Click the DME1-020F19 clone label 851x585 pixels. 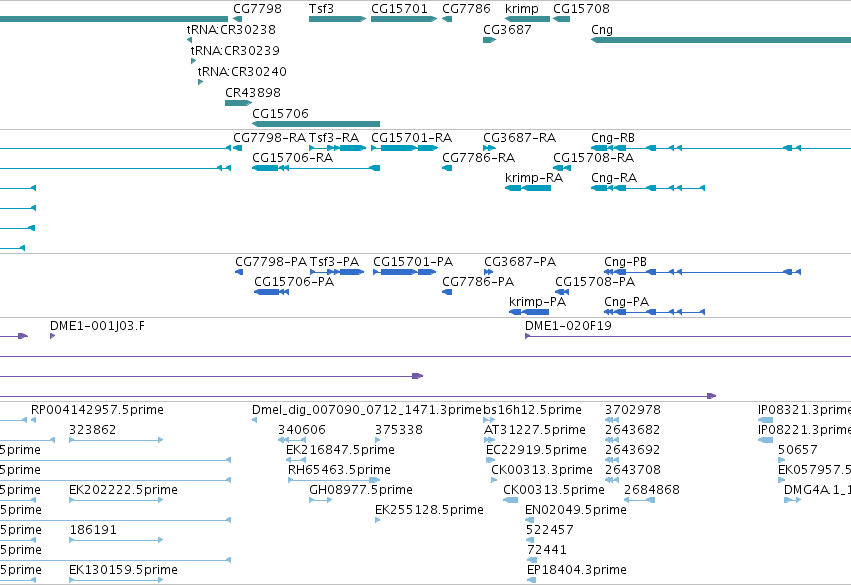568,326
